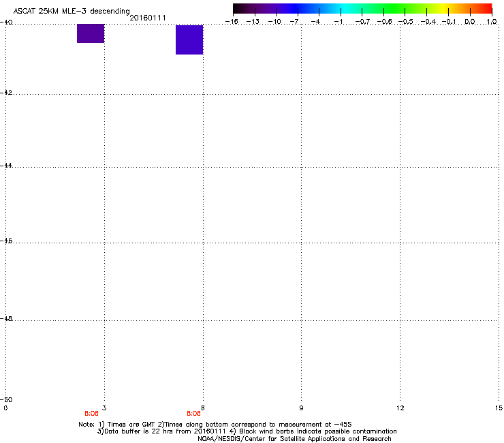The image size is (504, 443).
Task: Click the longitude axis label "12"
Action: [x=400, y=408]
